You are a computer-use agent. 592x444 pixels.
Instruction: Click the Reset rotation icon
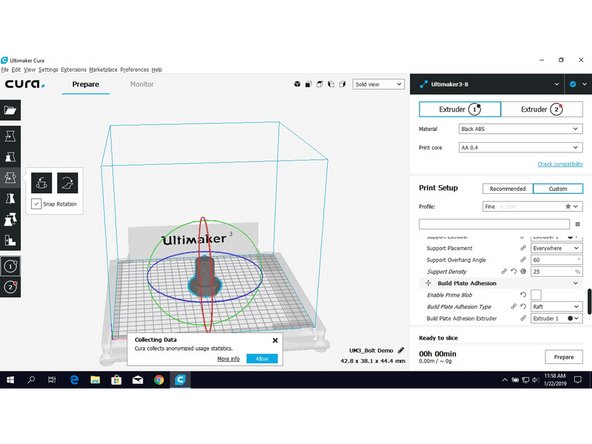point(42,183)
